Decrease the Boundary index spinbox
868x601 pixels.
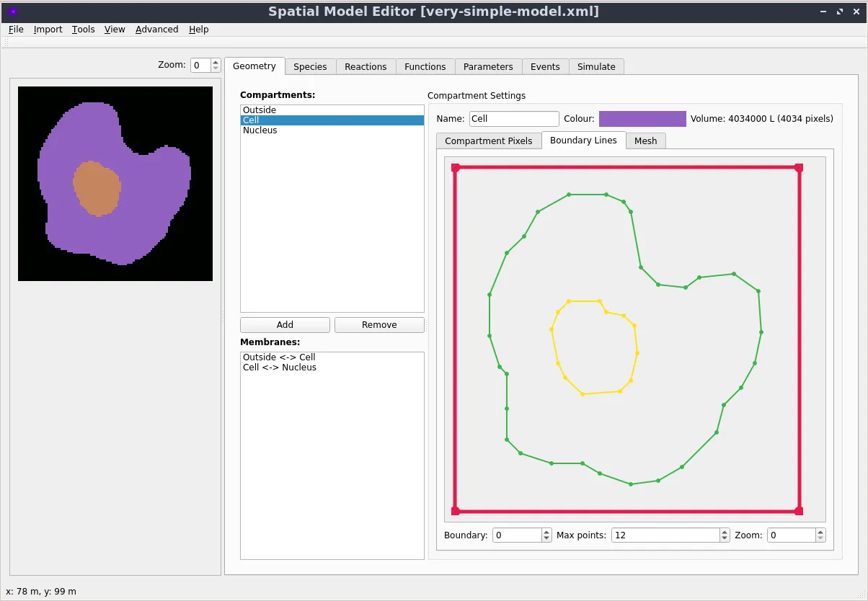tap(546, 539)
